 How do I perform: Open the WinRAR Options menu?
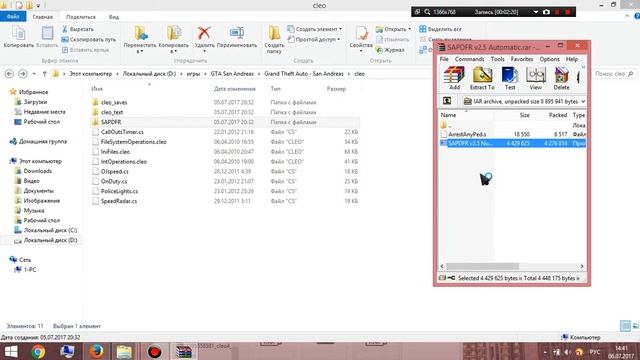[x=549, y=59]
